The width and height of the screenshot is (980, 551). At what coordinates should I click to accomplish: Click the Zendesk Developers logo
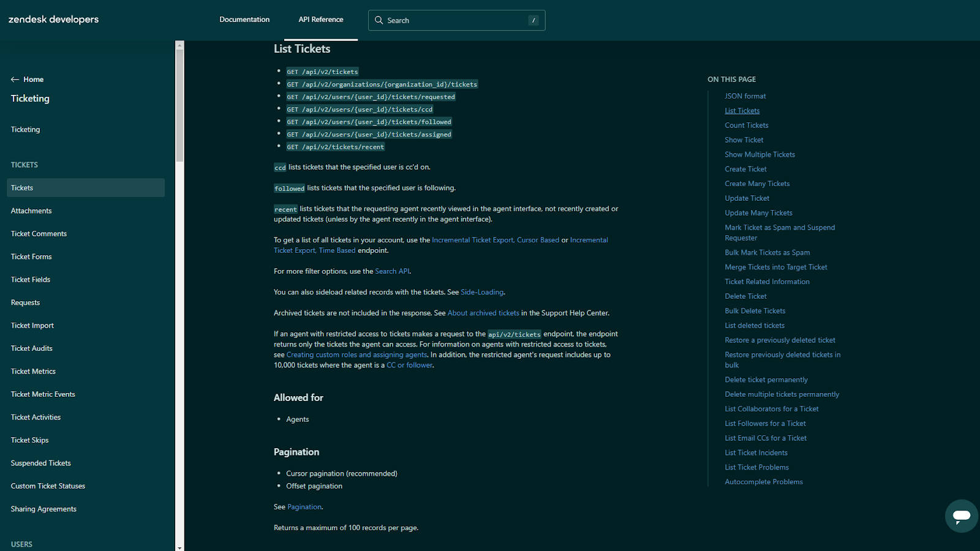coord(54,20)
